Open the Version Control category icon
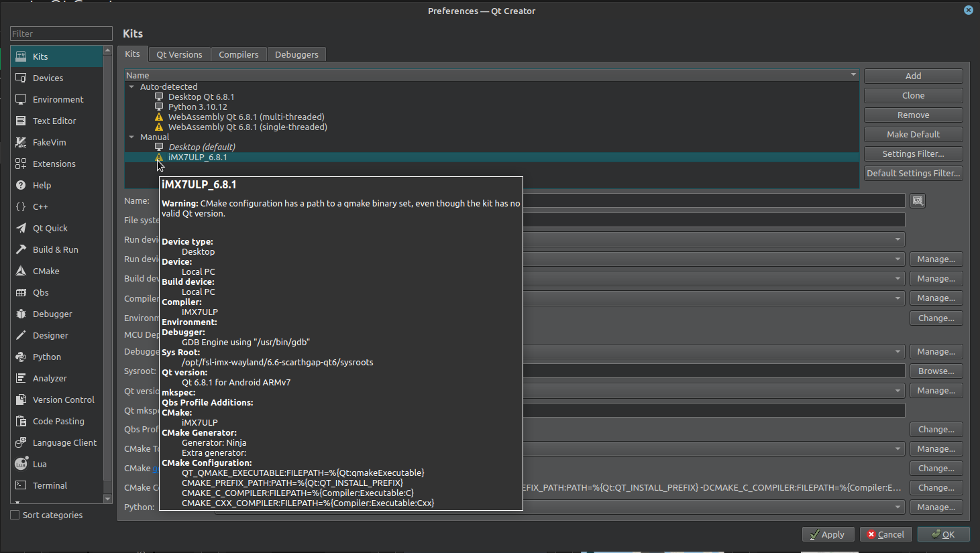The height and width of the screenshot is (553, 980). tap(21, 400)
